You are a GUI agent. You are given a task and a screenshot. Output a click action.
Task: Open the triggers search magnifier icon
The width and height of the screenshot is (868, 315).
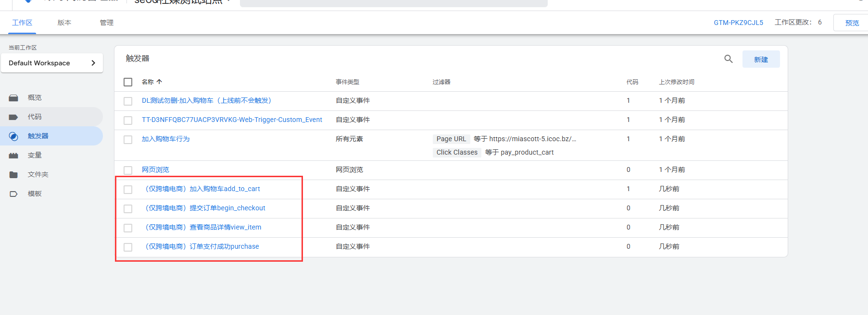pyautogui.click(x=728, y=59)
